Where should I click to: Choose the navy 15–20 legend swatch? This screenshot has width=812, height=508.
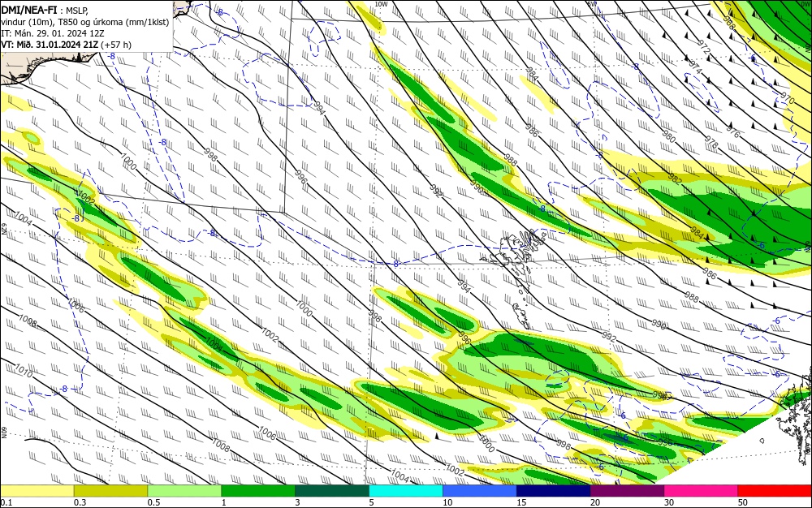coord(553,491)
